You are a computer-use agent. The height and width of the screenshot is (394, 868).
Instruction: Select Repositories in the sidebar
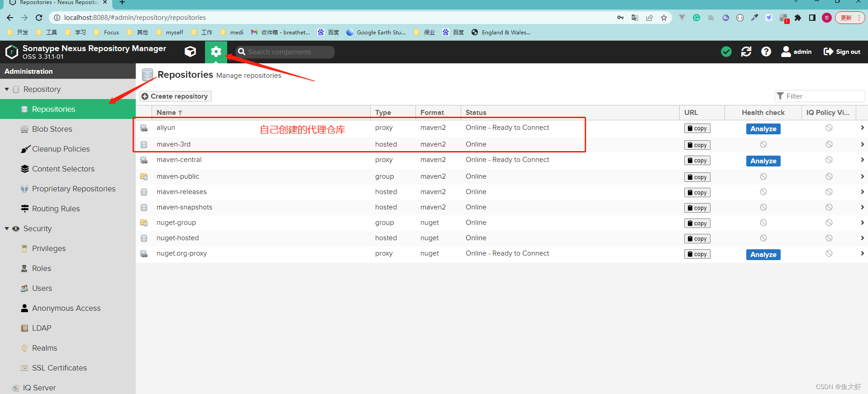(x=68, y=109)
